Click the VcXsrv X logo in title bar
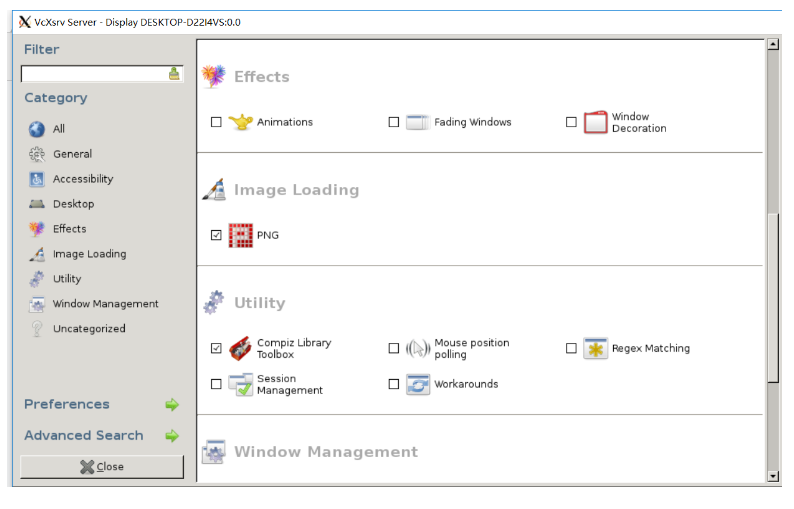The width and height of the screenshot is (794, 509). coord(24,22)
